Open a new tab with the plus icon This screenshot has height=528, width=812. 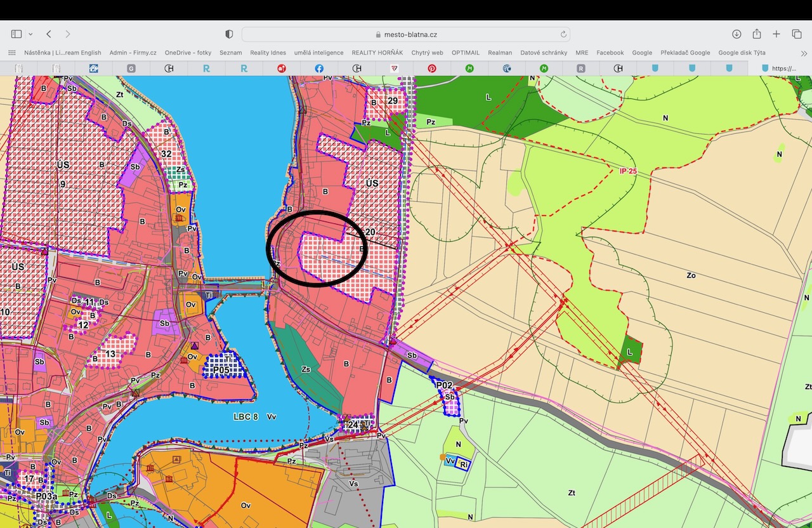pos(776,34)
